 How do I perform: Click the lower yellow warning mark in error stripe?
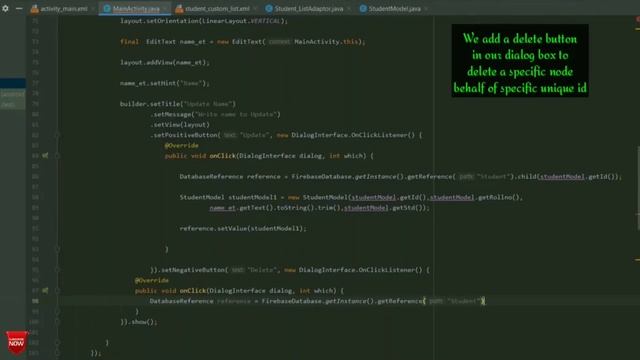click(638, 259)
